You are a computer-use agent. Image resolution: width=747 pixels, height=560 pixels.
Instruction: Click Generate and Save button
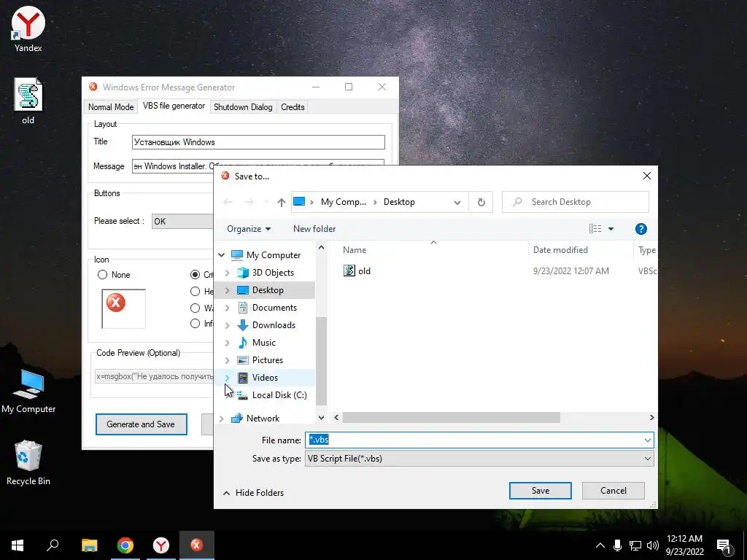(x=141, y=424)
